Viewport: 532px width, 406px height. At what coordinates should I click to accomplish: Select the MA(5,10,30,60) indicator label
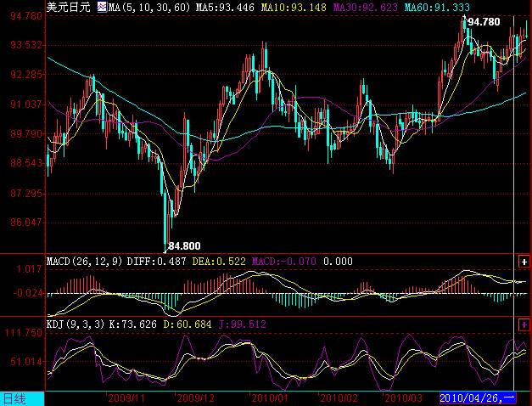point(149,7)
